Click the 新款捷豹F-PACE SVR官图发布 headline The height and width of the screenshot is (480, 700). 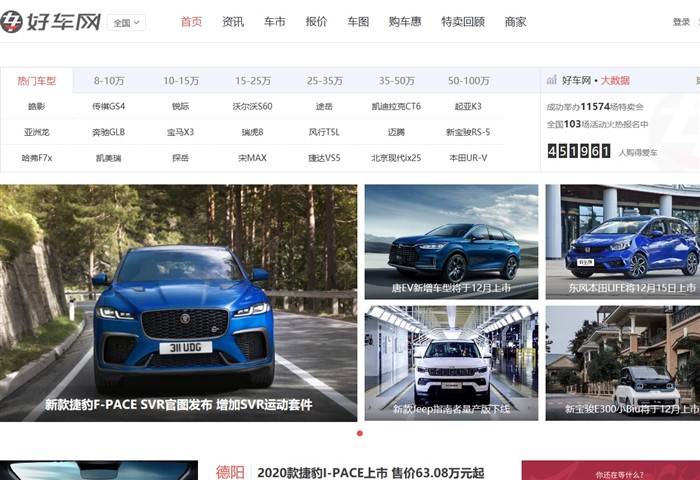[x=179, y=405]
